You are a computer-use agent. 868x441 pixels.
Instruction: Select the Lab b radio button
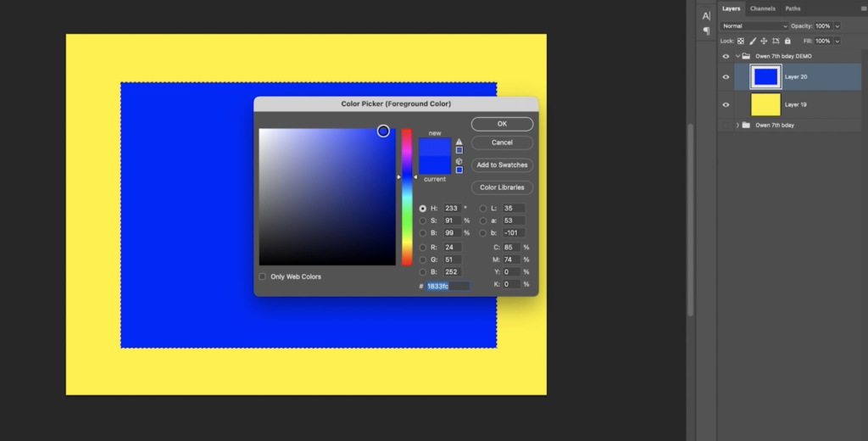483,232
